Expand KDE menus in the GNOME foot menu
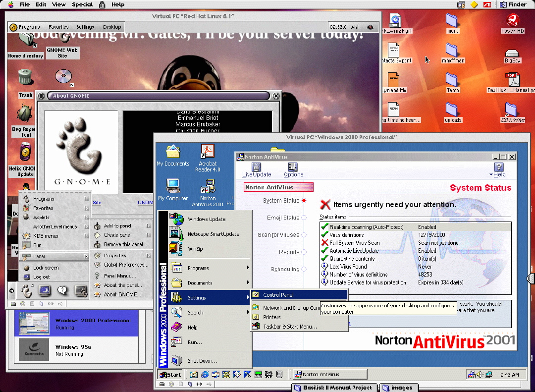 tap(55, 236)
